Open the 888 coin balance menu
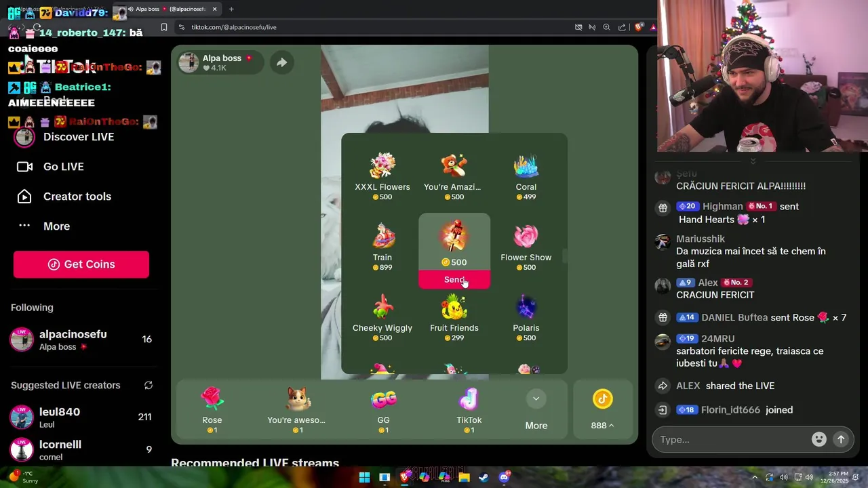868x488 pixels. (x=603, y=409)
